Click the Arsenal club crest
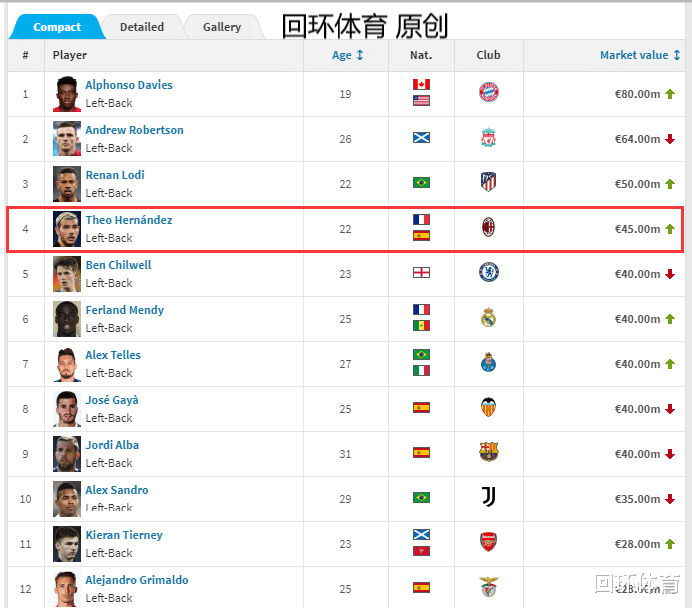Screen dimensions: 692x608 pyautogui.click(x=488, y=543)
